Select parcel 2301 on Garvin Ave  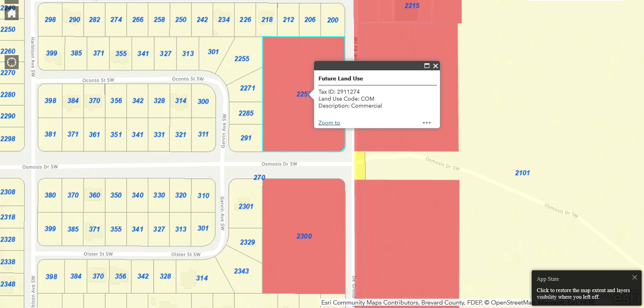pos(246,206)
